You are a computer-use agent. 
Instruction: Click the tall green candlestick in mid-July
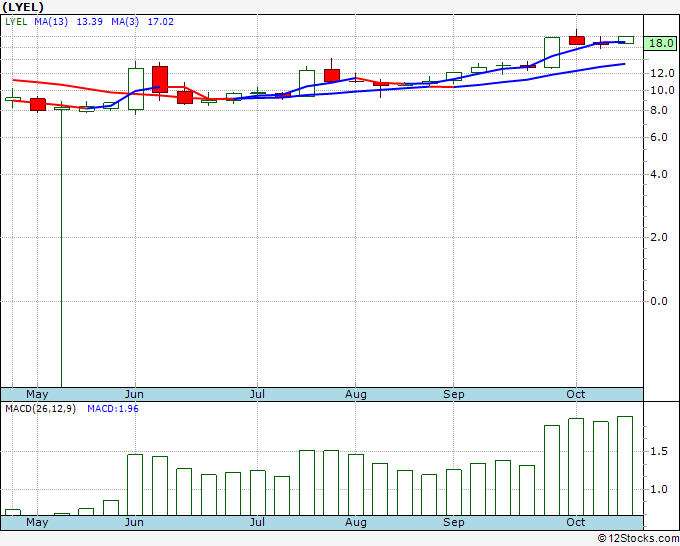[307, 83]
